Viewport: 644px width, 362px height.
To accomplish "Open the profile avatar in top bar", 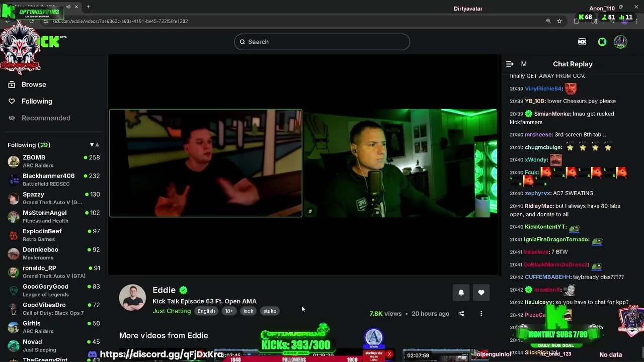I will [x=620, y=42].
